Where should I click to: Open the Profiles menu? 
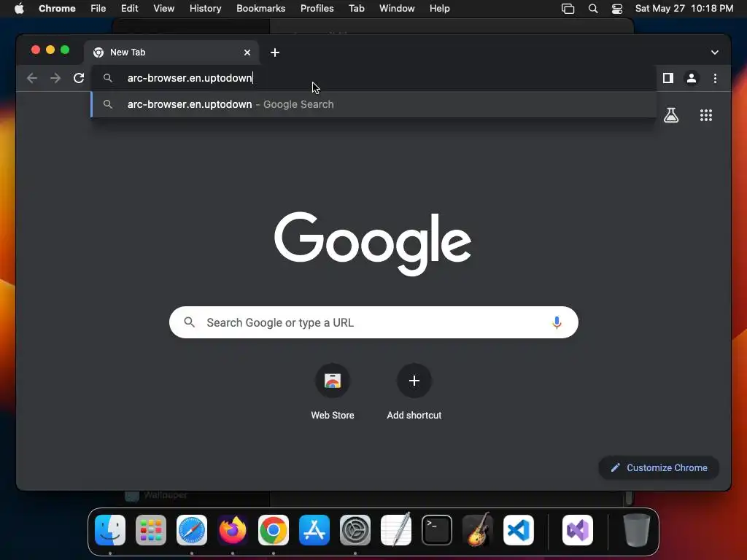pyautogui.click(x=317, y=9)
